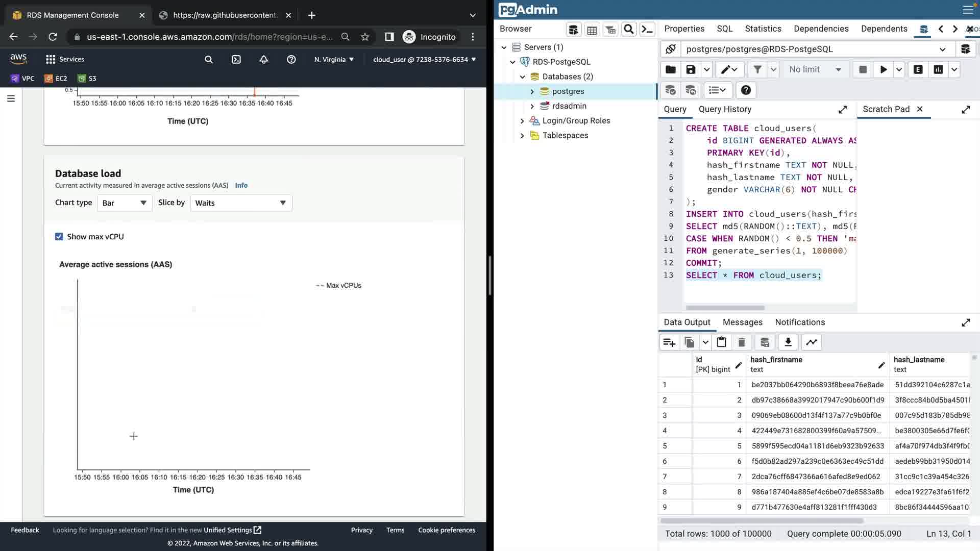Open Cookie preferences in footer
Screen dimensions: 980x551
(x=447, y=530)
